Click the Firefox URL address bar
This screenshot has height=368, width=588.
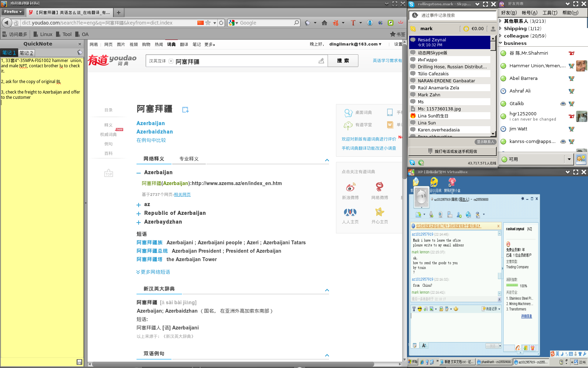click(x=108, y=23)
